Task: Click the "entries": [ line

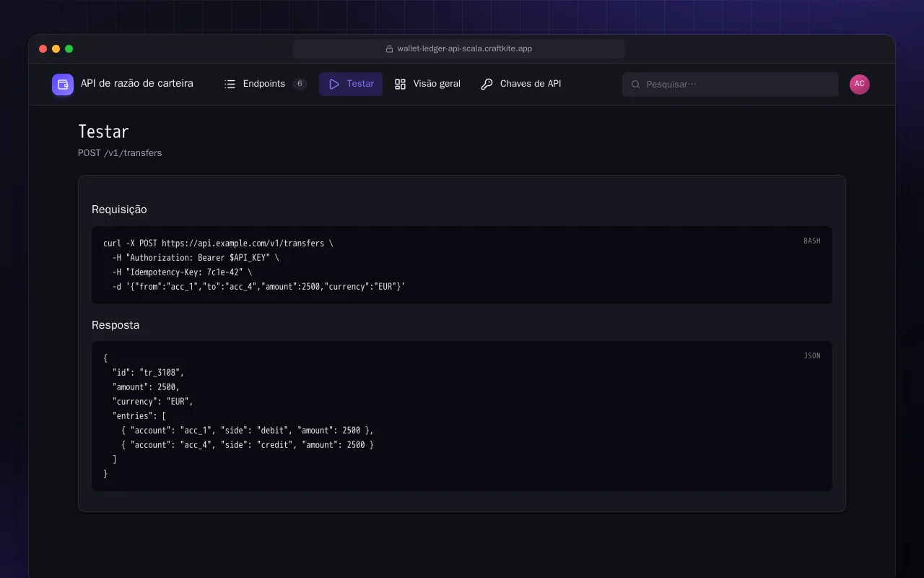Action: pyautogui.click(x=139, y=416)
